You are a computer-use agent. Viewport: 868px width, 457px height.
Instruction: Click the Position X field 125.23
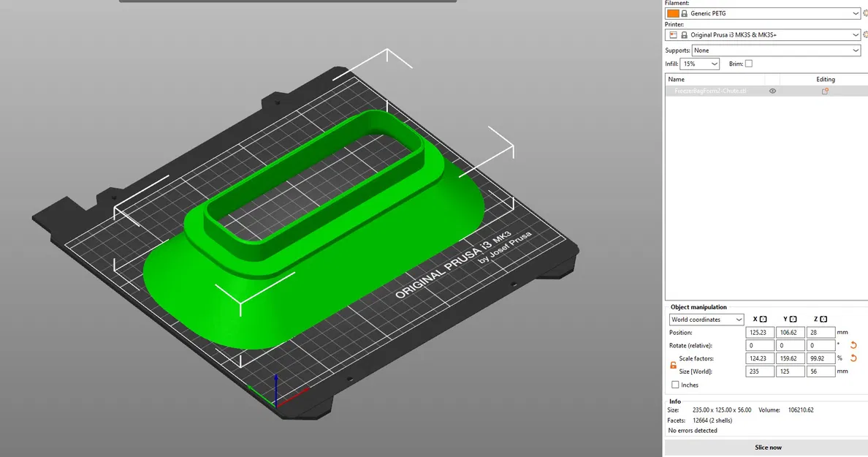tap(760, 333)
